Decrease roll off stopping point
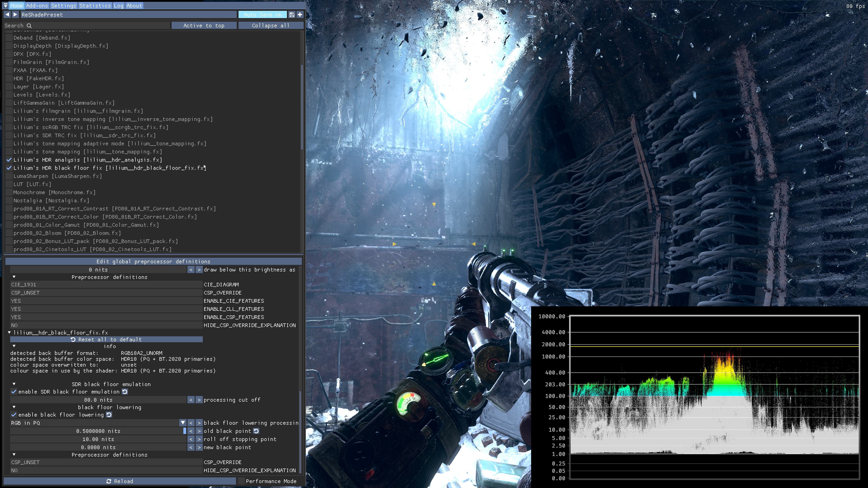Image resolution: width=868 pixels, height=488 pixels. (191, 439)
